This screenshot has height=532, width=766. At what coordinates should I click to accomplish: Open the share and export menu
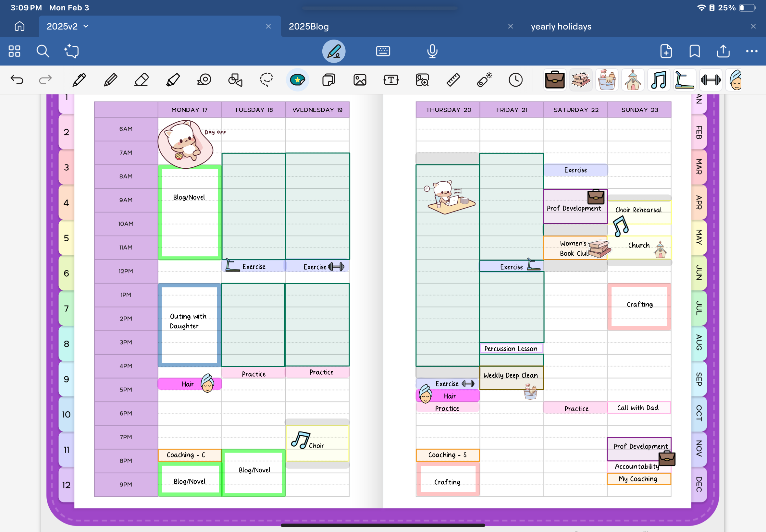723,51
